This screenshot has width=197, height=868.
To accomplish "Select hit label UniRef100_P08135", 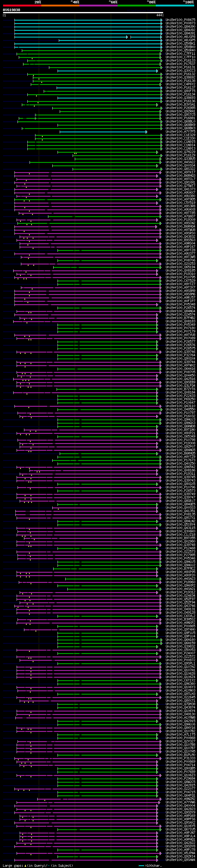I will [180, 515].
